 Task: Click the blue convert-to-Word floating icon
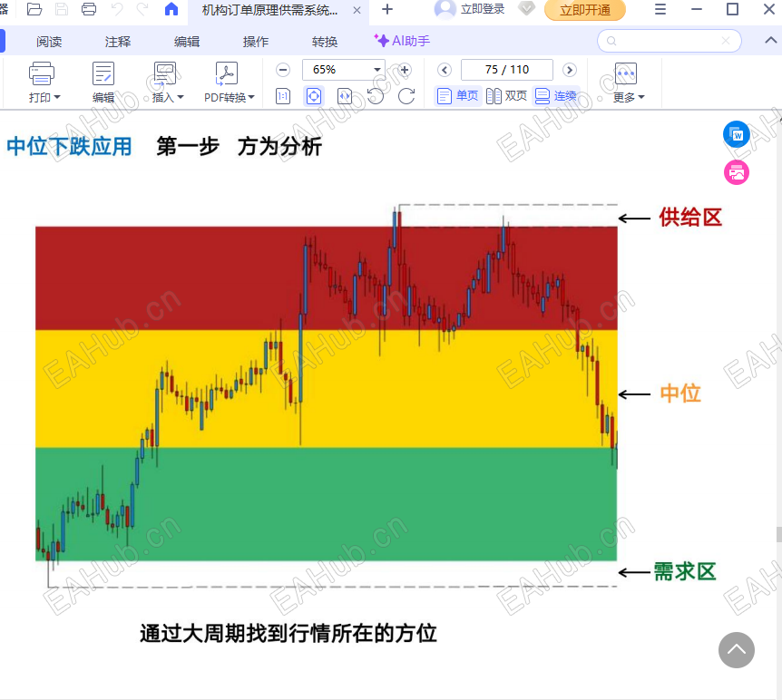736,134
